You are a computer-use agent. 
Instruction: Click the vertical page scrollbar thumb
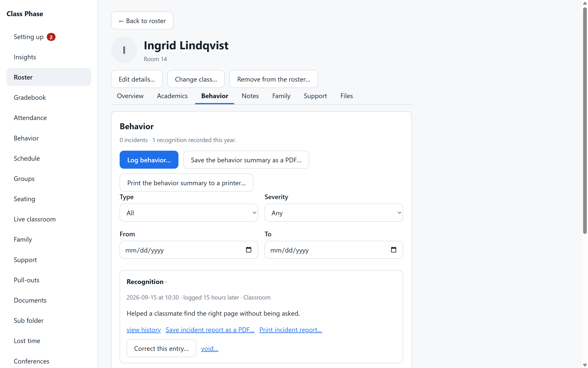tap(585, 120)
